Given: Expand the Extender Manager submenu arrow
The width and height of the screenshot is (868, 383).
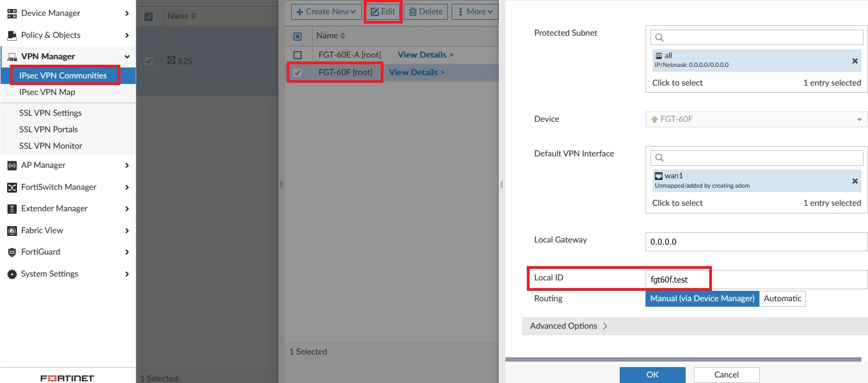Looking at the screenshot, I should (x=127, y=209).
